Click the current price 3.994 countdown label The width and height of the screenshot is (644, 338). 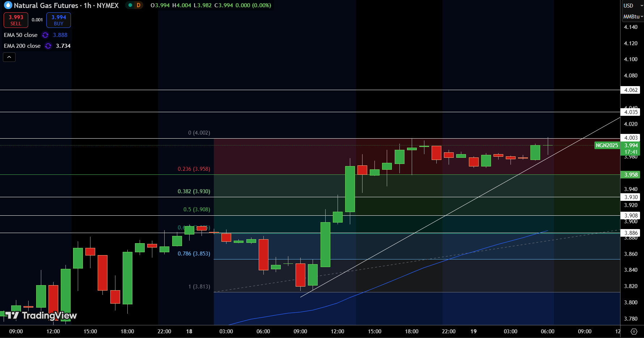(631, 149)
